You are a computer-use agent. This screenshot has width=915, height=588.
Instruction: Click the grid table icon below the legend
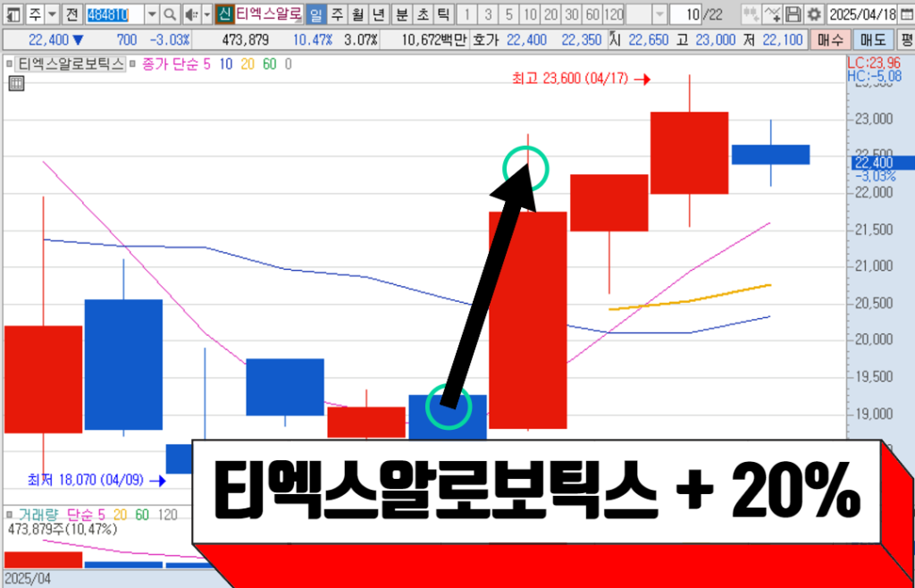(16, 83)
